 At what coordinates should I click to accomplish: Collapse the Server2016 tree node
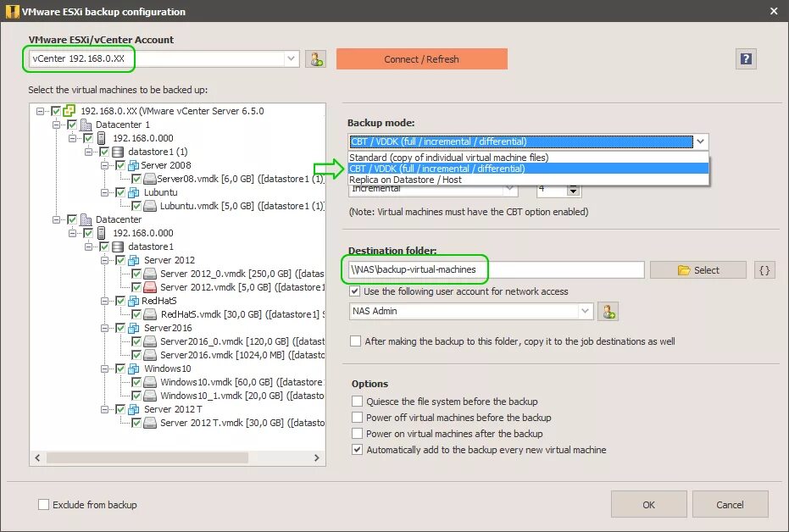click(x=104, y=328)
